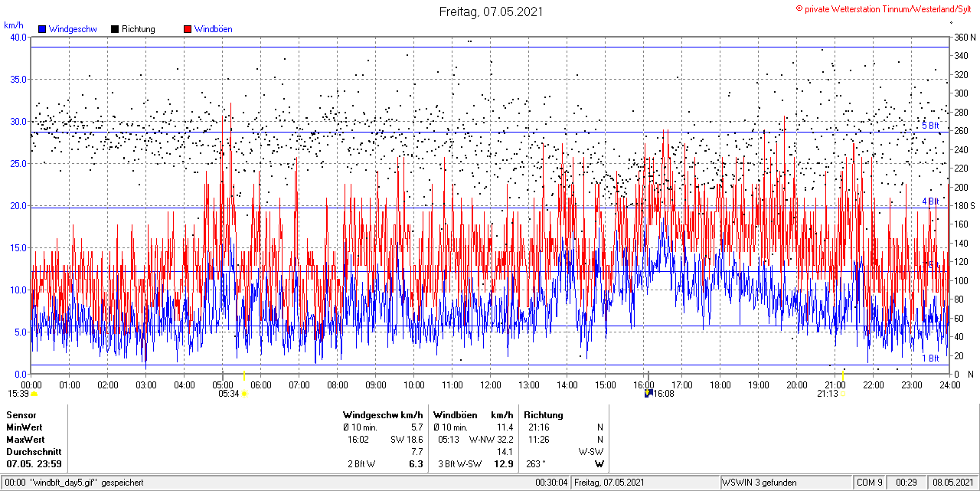Click the MinWert row label

[24, 427]
